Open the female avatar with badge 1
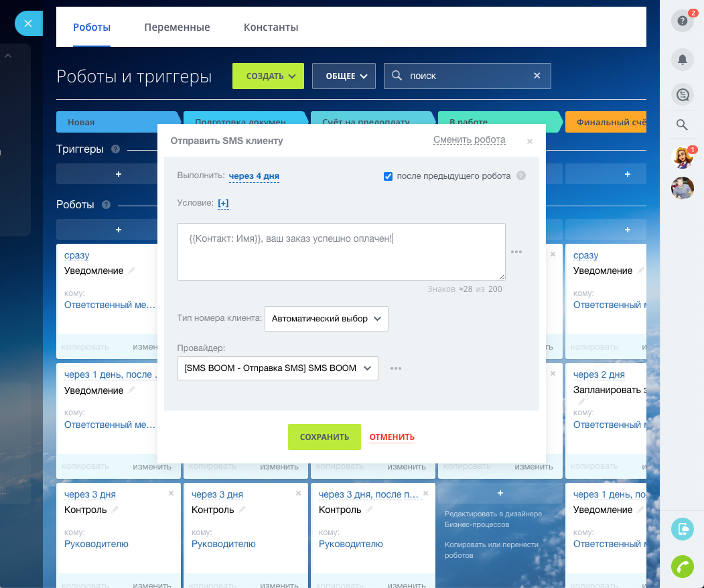This screenshot has height=588, width=704. point(683,157)
